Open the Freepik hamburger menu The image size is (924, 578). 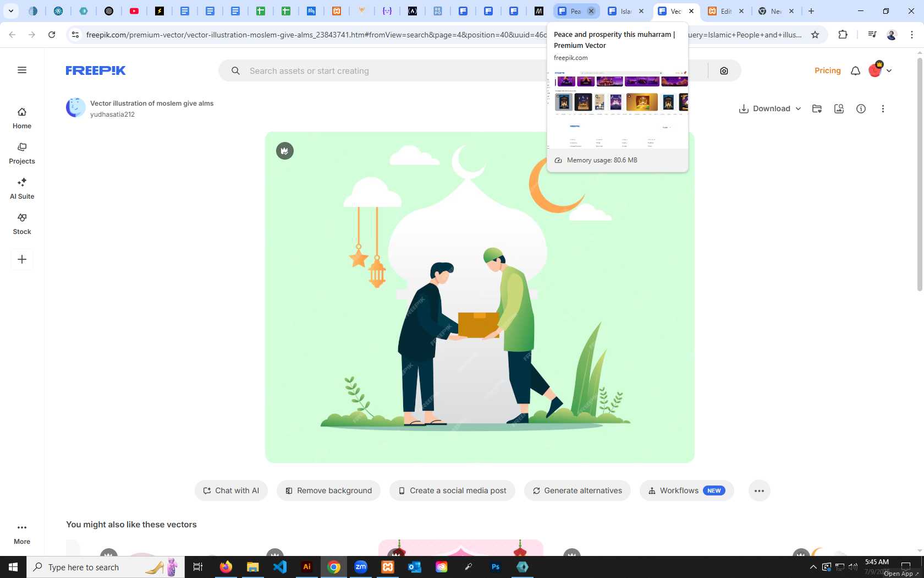(x=22, y=70)
